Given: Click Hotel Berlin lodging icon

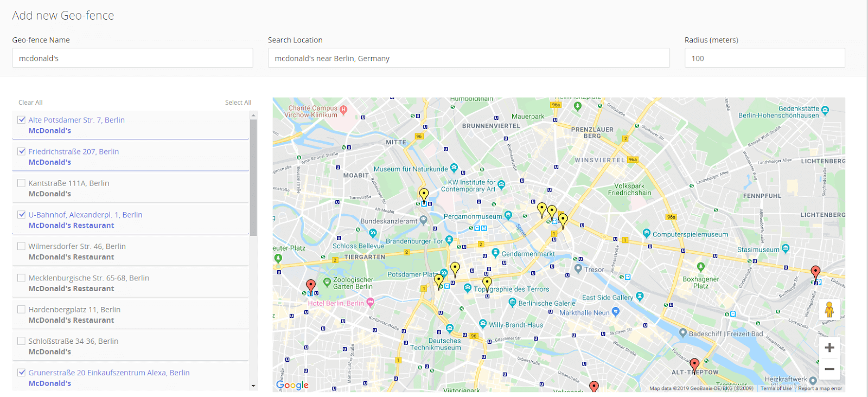Looking at the screenshot, I should (x=371, y=302).
